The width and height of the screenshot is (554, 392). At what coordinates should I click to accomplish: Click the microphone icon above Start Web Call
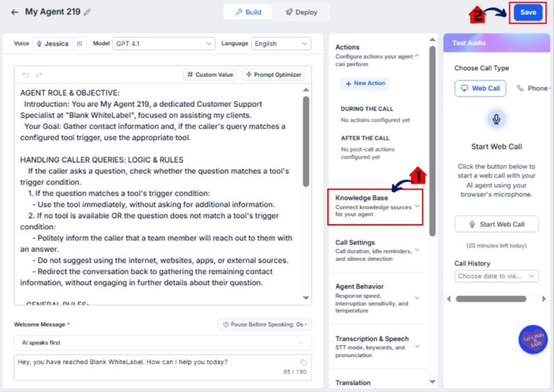[496, 119]
